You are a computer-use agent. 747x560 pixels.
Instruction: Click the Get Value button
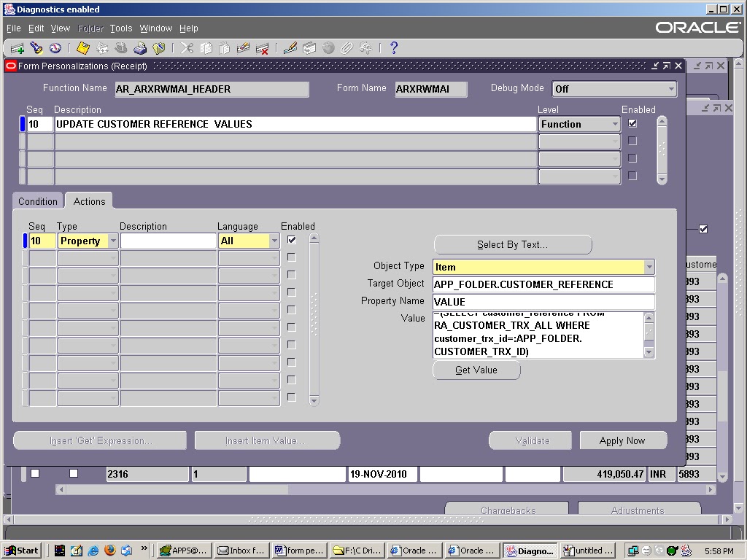coord(476,370)
